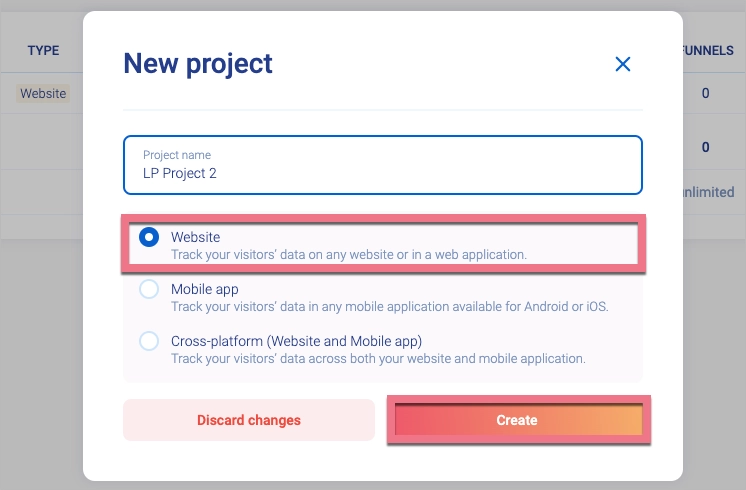Click the cross-platform tracking description text
The height and width of the screenshot is (490, 746).
pos(378,358)
